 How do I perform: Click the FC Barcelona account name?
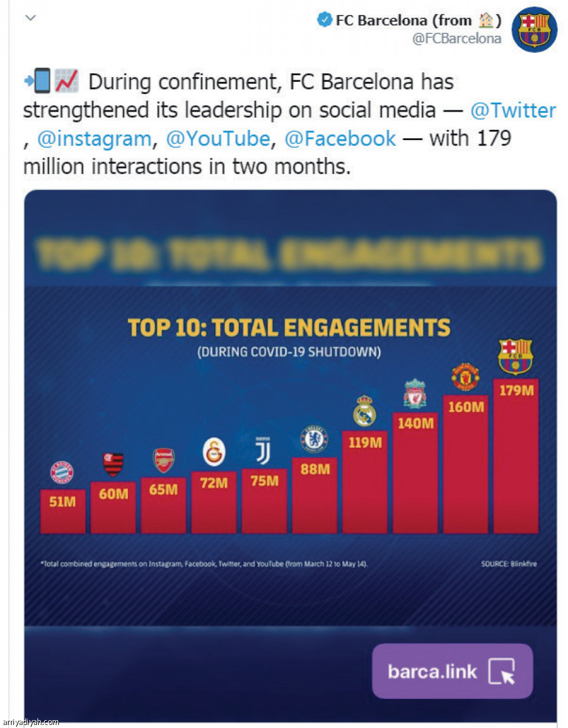(403, 21)
